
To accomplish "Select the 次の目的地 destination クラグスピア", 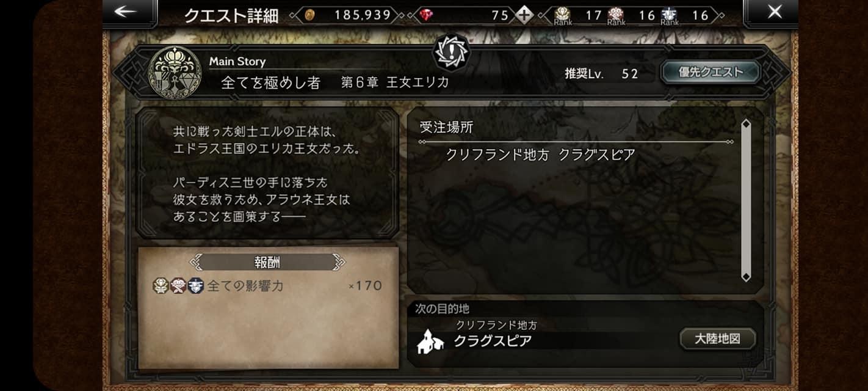I will pos(493,340).
